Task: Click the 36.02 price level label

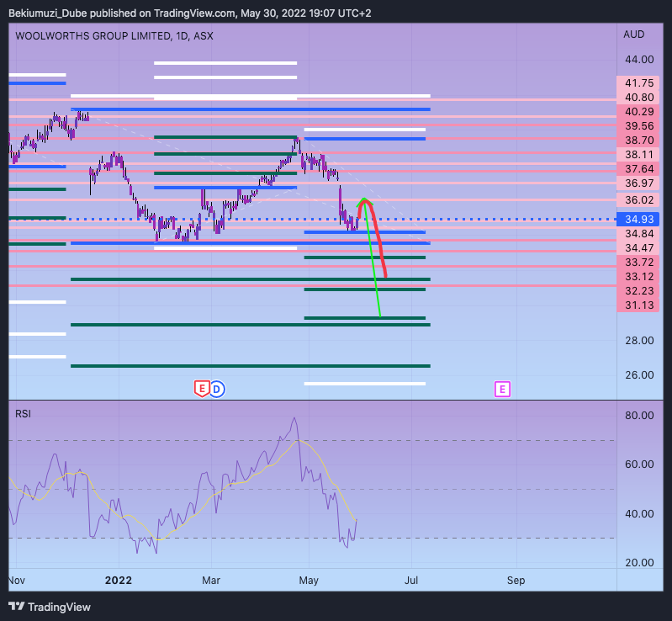Action: [638, 200]
